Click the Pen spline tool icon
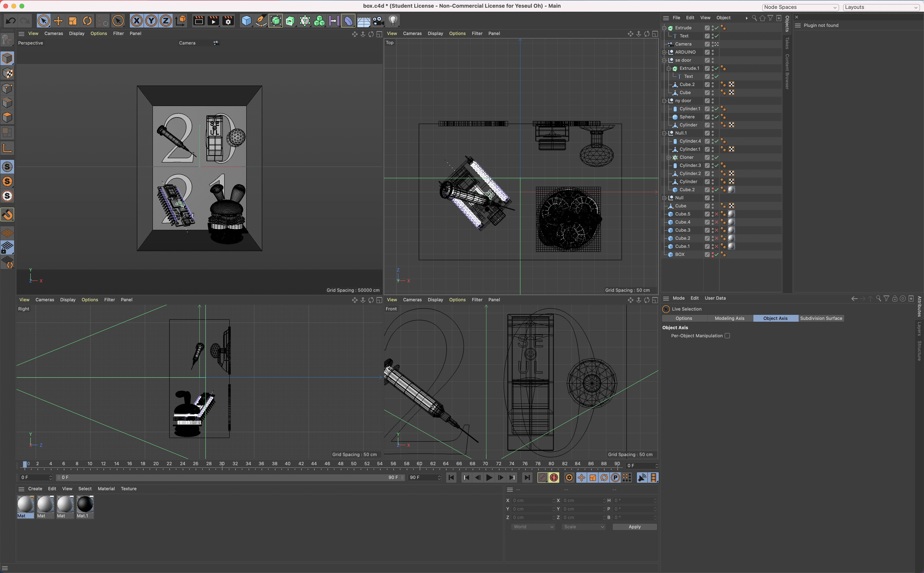The width and height of the screenshot is (924, 573). [x=261, y=21]
